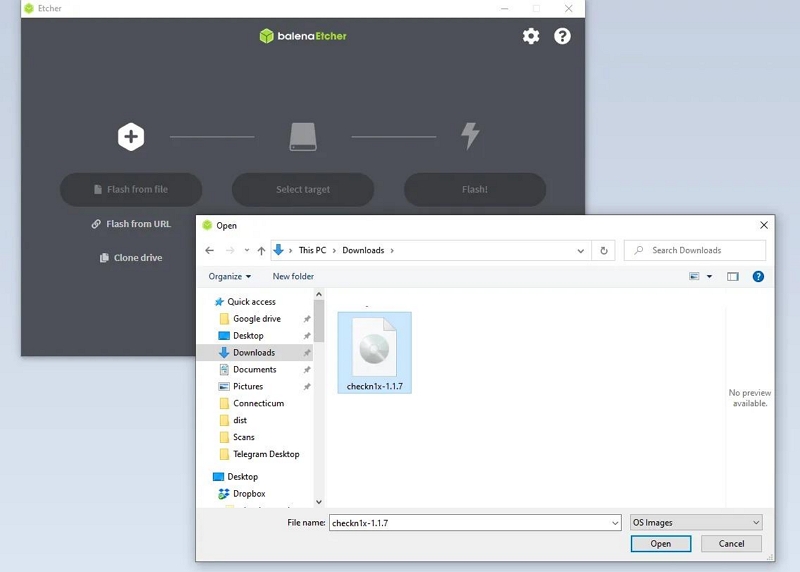Click the Flash! button
Image resolution: width=800 pixels, height=572 pixels.
click(x=475, y=189)
